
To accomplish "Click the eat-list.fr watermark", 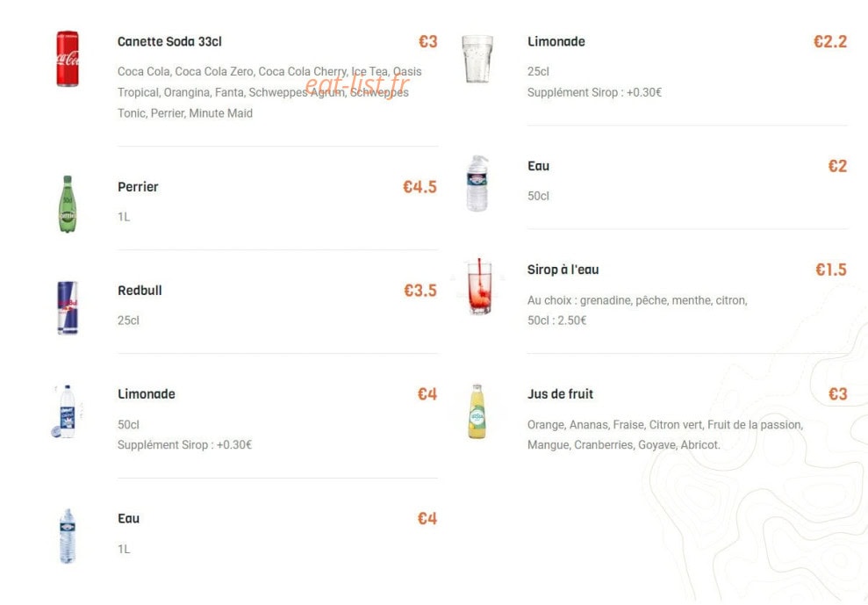I will (357, 84).
